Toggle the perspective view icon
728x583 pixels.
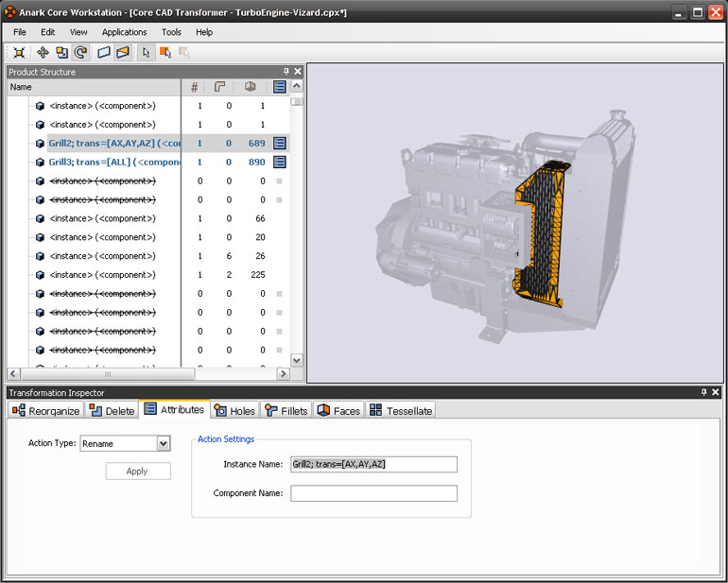[x=123, y=53]
